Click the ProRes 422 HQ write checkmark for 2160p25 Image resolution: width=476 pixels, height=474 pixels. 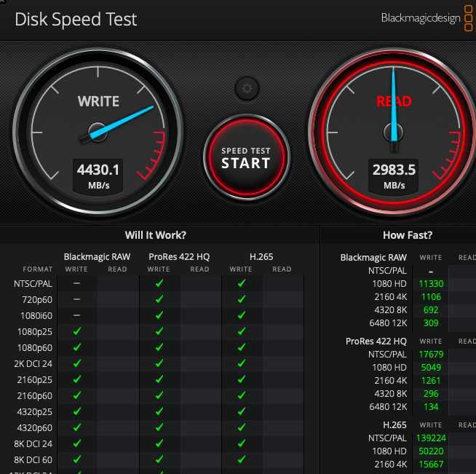point(159,379)
